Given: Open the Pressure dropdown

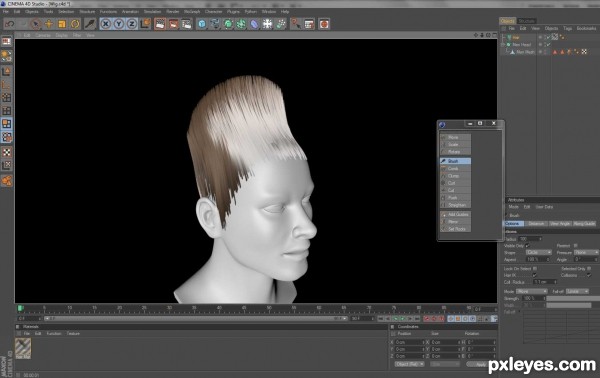Looking at the screenshot, I should [586, 253].
